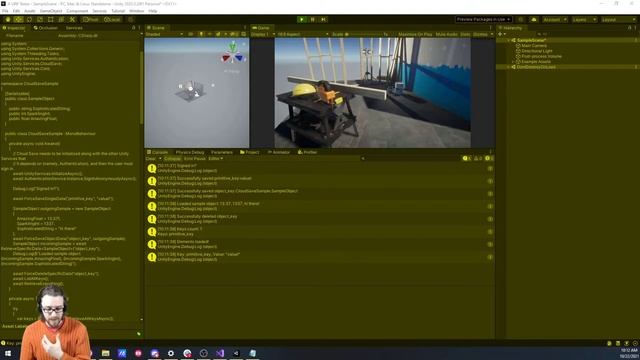This screenshot has width=640, height=360.
Task: Switch to the Console tab
Action: click(x=158, y=152)
